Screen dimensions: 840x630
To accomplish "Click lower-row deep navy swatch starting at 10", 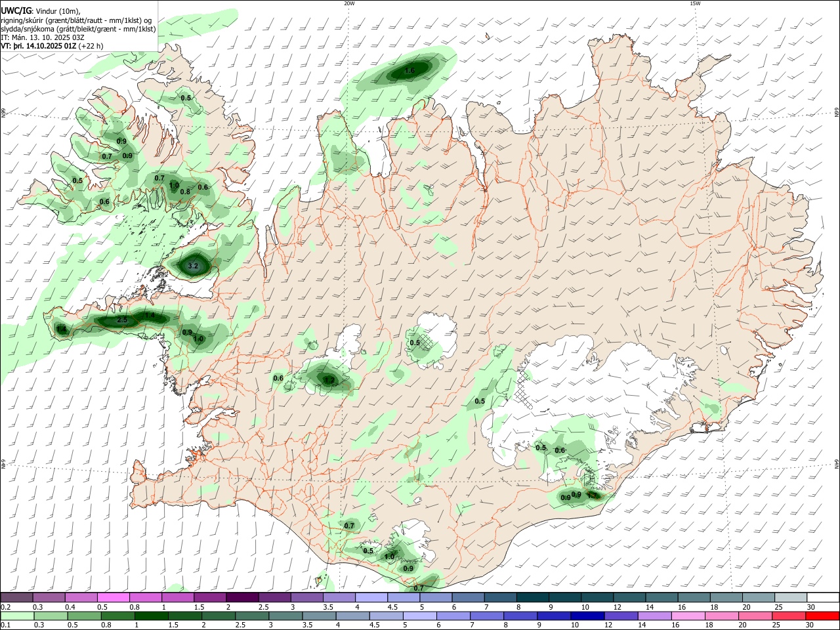I will (x=587, y=616).
